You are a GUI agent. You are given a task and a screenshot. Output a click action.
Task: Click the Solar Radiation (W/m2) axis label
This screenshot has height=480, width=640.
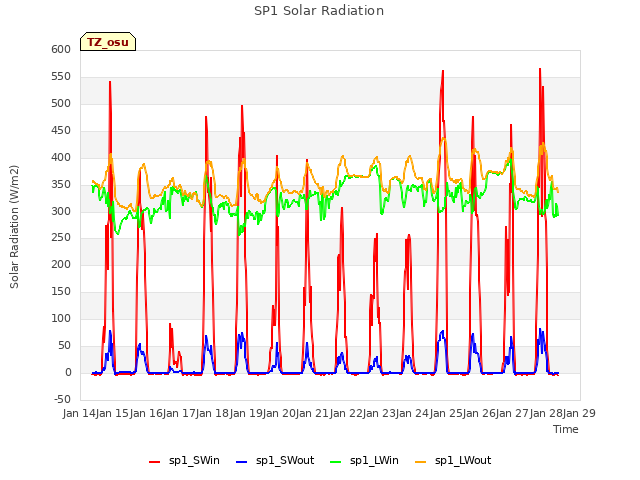point(14,227)
